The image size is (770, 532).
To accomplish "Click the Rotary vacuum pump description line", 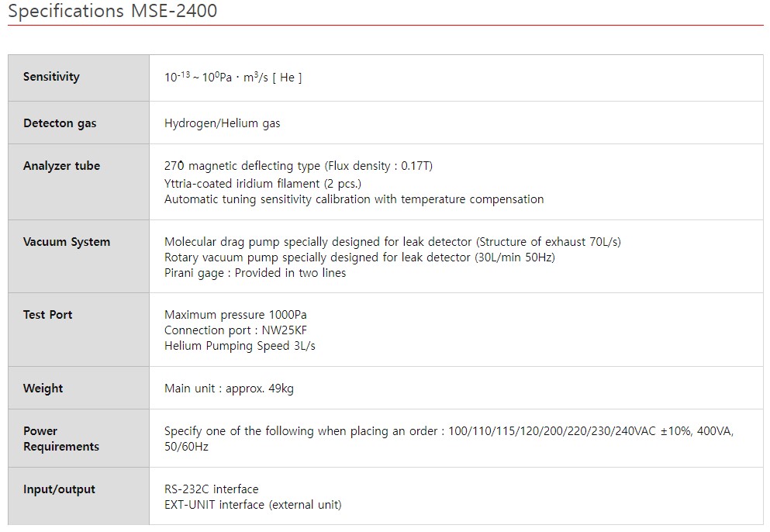I will [x=360, y=257].
